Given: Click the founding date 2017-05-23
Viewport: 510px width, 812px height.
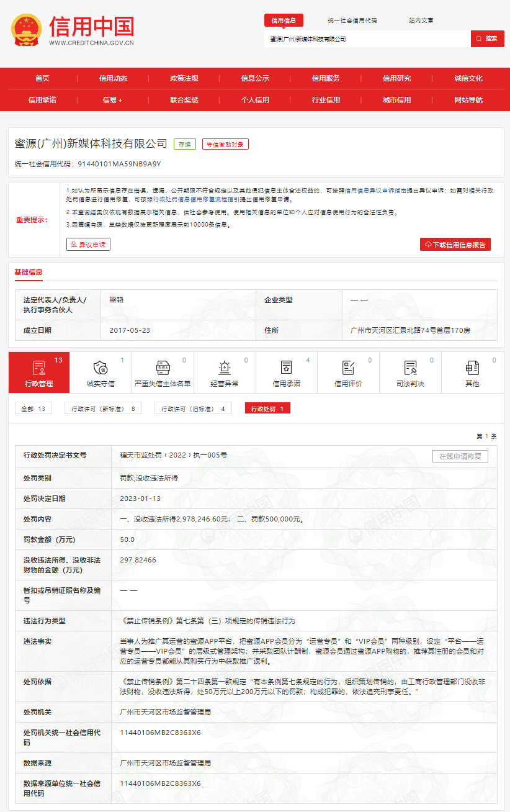Looking at the screenshot, I should (x=130, y=330).
